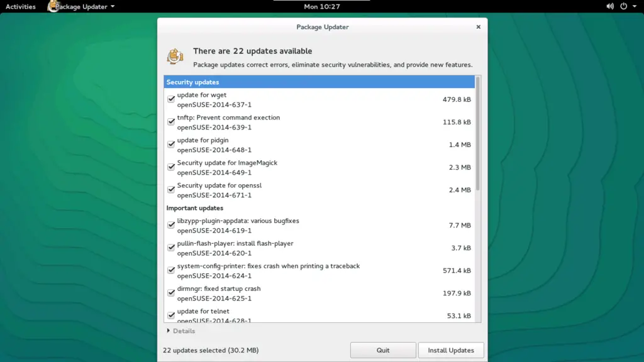Click 'tnftp: Prevent command exection' text

pos(228,118)
